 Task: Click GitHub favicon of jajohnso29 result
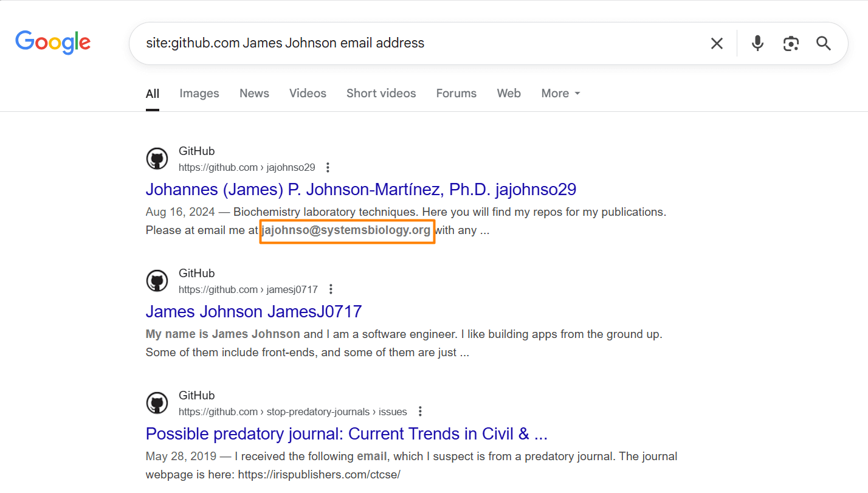157,159
